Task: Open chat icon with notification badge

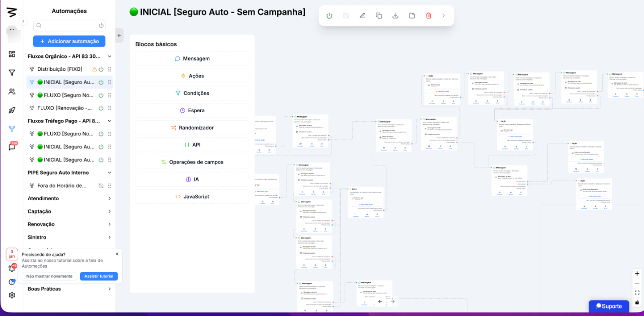Action: pyautogui.click(x=12, y=147)
